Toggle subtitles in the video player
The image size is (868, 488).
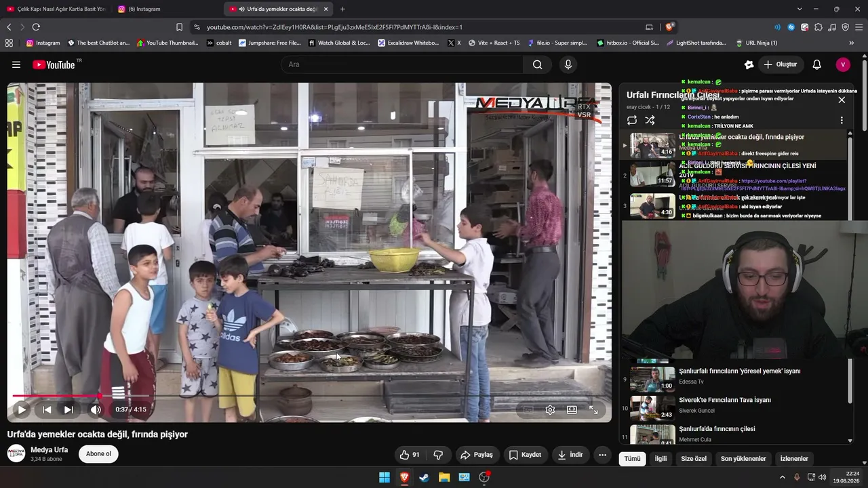click(x=528, y=409)
